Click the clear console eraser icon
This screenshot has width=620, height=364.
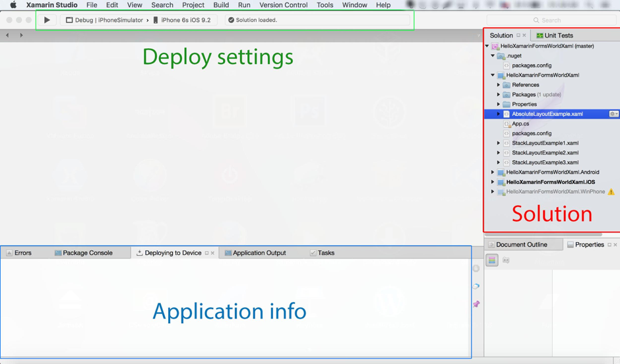tap(476, 286)
